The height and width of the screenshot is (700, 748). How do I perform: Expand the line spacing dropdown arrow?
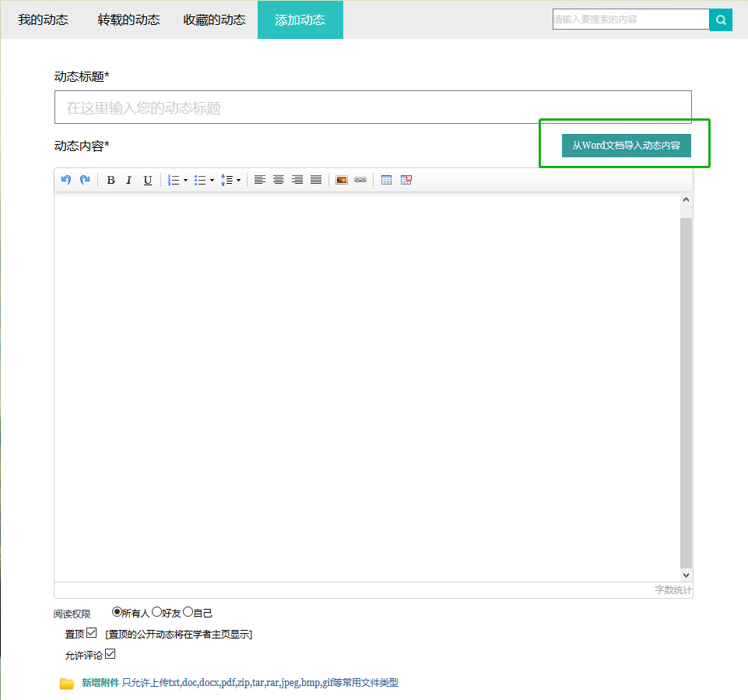point(238,180)
